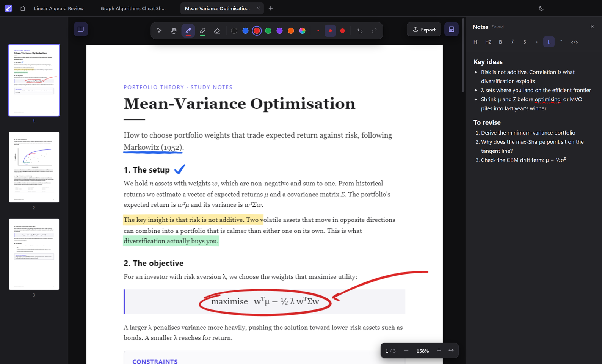
Task: Pick the black color swatch
Action: click(234, 31)
